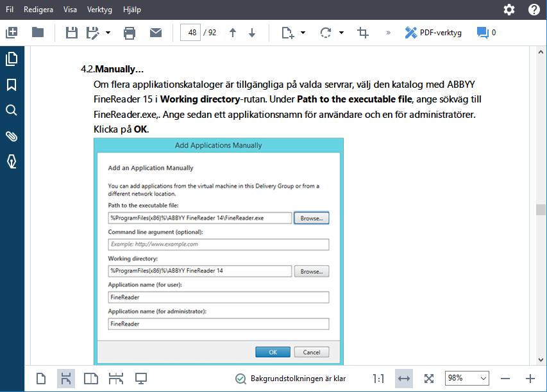Show more toolbar items via double chevron
The height and width of the screenshot is (392, 547).
coord(388,33)
